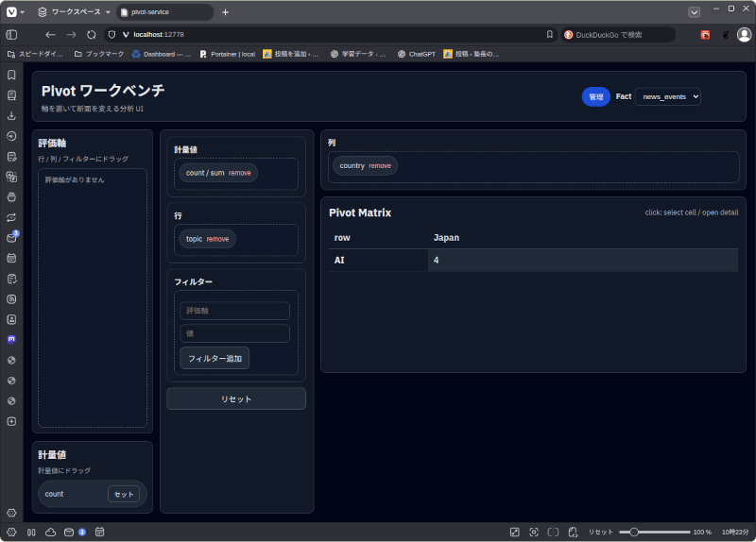Click the Mastodon web panel icon

pyautogui.click(x=11, y=339)
